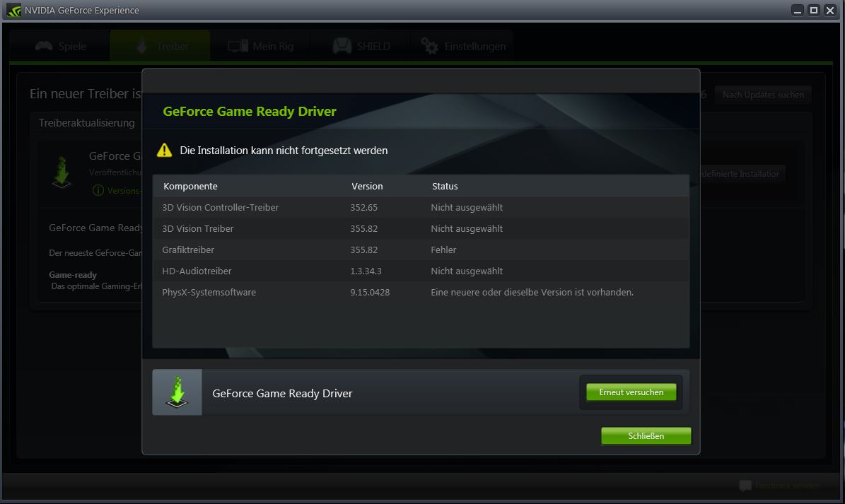The width and height of the screenshot is (845, 504).
Task: Click version 352.65 cell
Action: [x=363, y=207]
